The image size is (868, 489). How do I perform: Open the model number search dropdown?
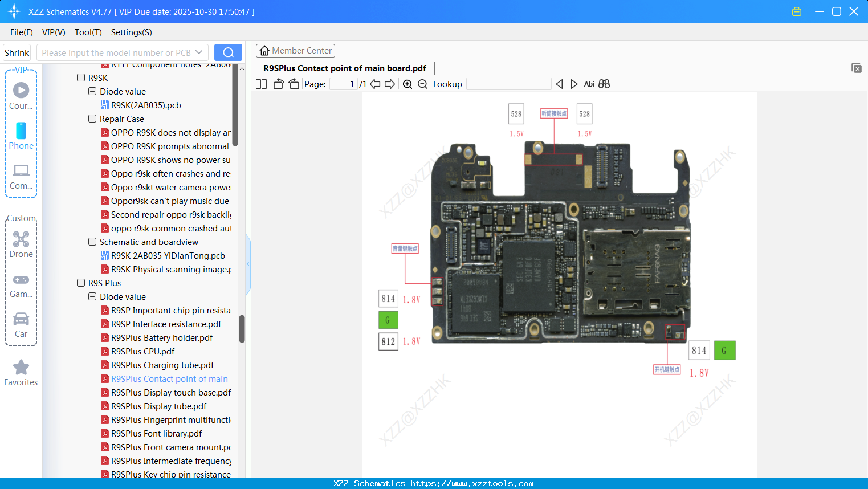point(200,52)
